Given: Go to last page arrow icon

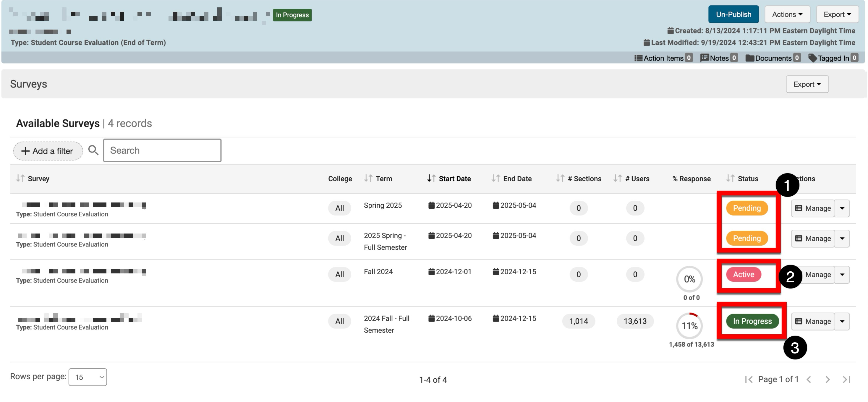Looking at the screenshot, I should coord(846,380).
